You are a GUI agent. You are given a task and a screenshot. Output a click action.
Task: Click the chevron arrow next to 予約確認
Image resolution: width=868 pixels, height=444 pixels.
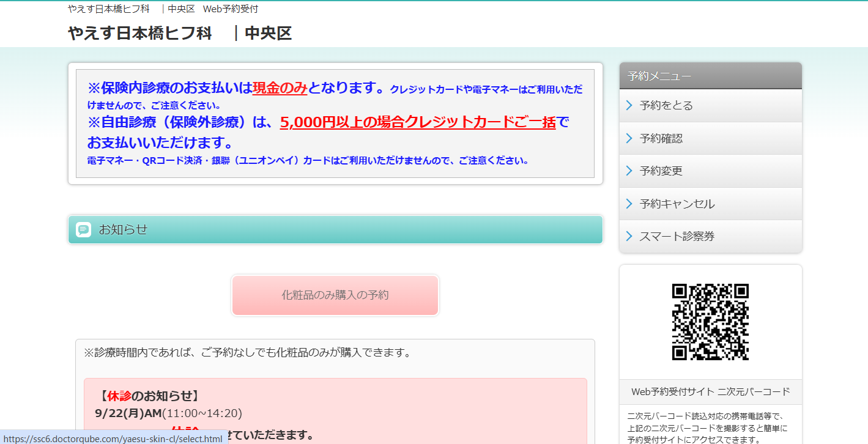(629, 138)
